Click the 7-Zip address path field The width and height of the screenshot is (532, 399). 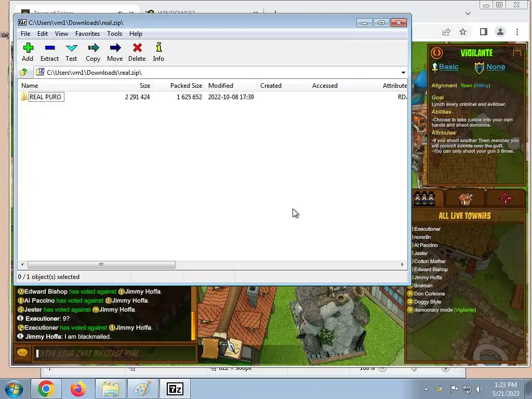[x=217, y=73]
